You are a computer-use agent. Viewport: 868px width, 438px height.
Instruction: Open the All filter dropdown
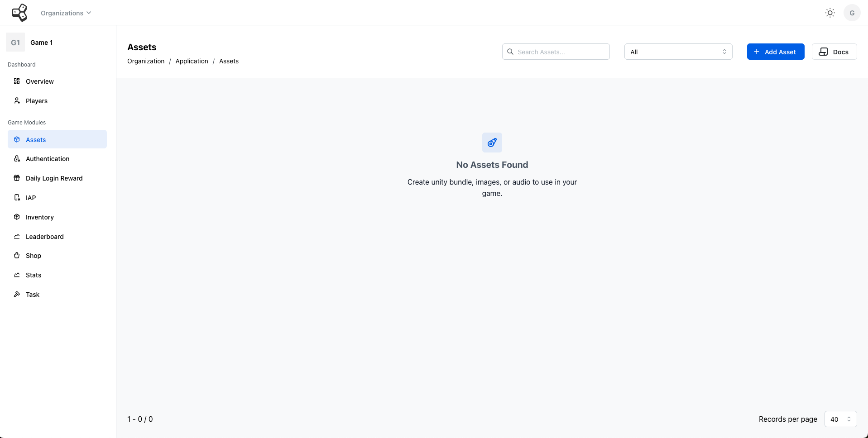tap(678, 52)
